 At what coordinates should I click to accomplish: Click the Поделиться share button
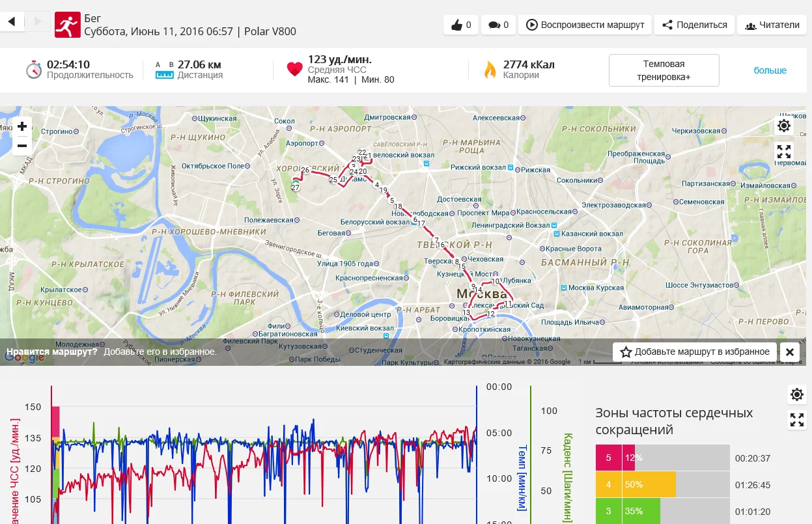[x=694, y=25]
